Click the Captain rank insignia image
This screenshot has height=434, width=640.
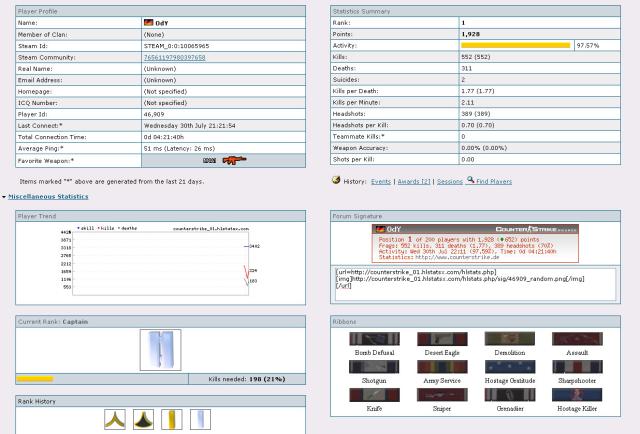161,349
